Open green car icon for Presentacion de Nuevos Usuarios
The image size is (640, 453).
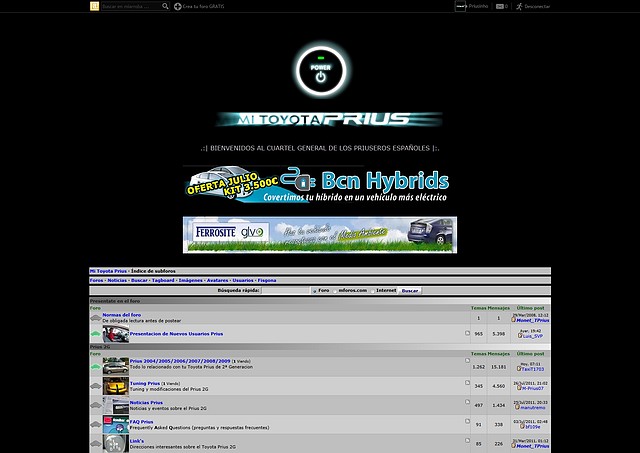pyautogui.click(x=96, y=334)
